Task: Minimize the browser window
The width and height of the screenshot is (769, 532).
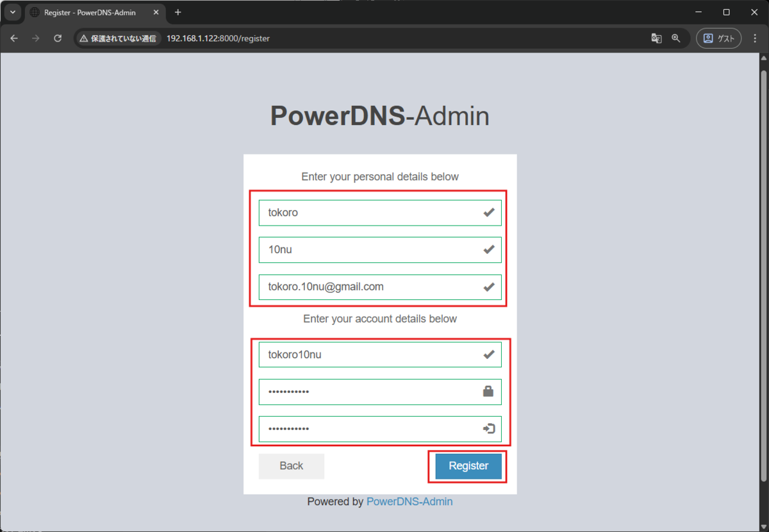Action: pyautogui.click(x=697, y=12)
